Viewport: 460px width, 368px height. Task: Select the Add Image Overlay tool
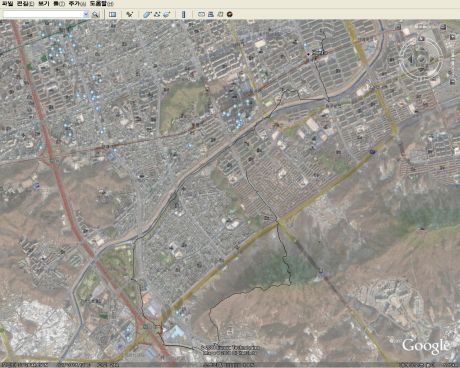167,14
